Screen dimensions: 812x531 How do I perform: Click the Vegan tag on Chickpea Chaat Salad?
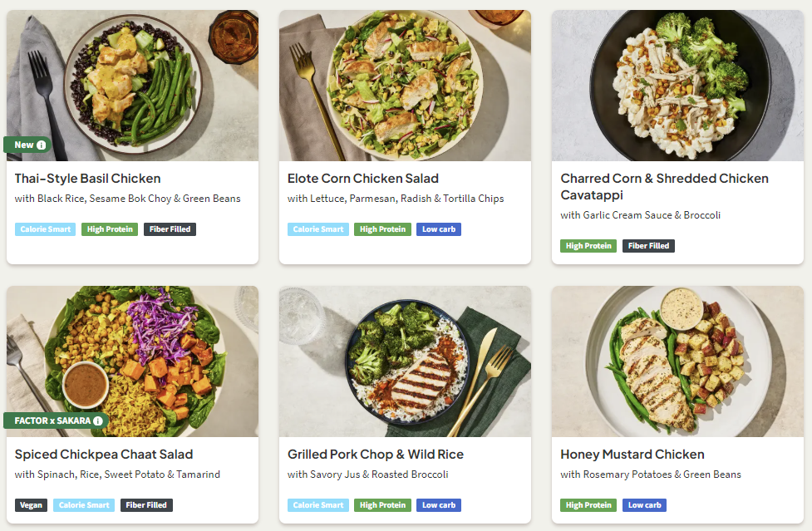coord(31,505)
